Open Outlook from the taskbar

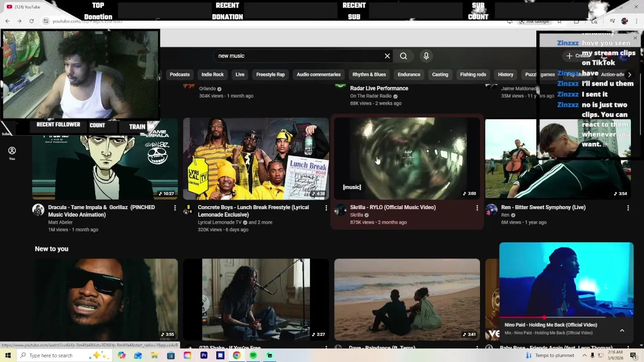138,355
